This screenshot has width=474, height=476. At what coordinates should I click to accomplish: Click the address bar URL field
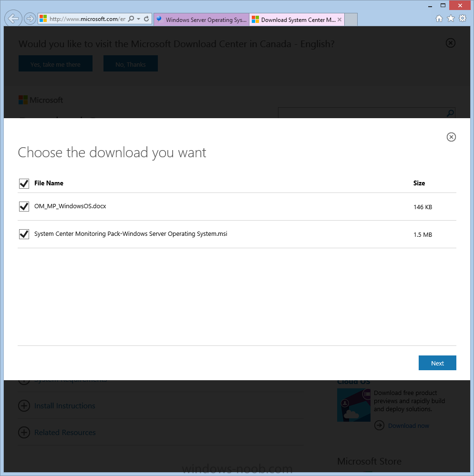pyautogui.click(x=88, y=19)
